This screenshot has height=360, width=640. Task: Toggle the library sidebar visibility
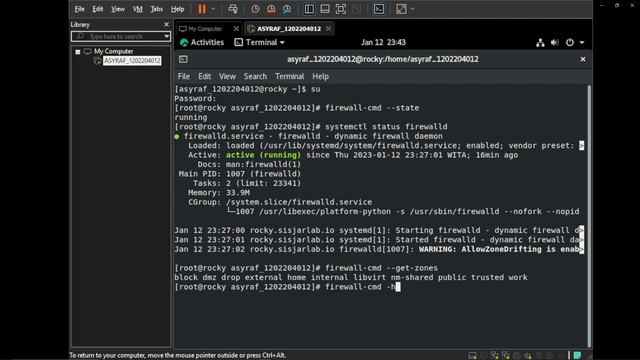pos(309,9)
